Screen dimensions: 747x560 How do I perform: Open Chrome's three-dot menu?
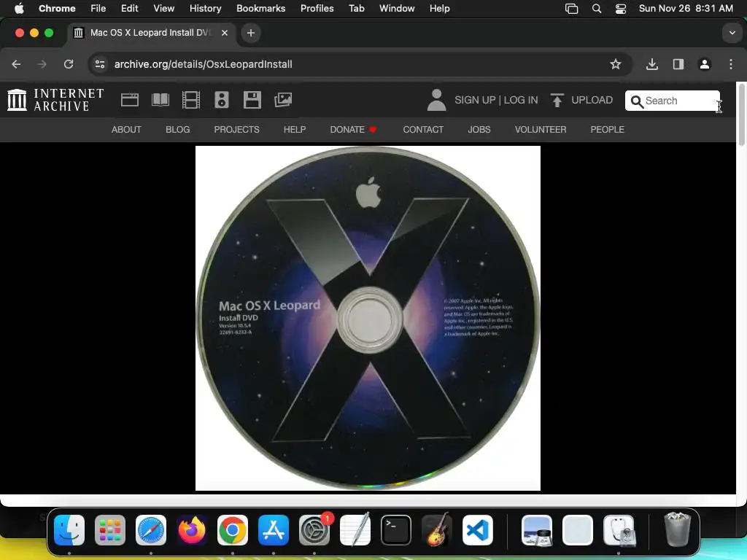pyautogui.click(x=731, y=64)
